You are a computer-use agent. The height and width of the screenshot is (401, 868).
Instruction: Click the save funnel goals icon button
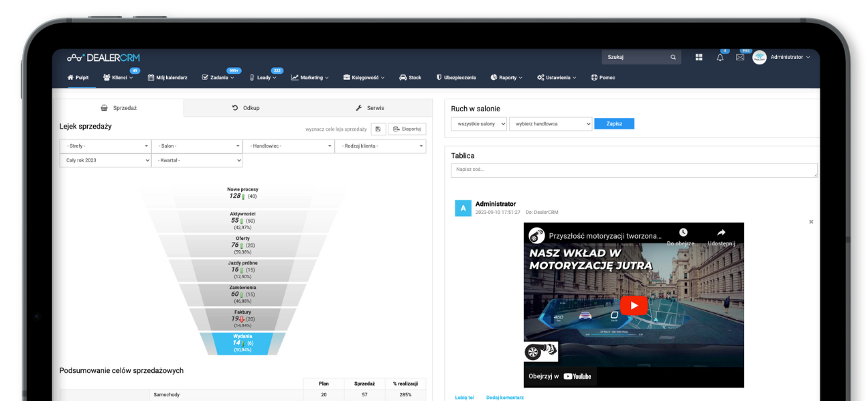coord(378,129)
